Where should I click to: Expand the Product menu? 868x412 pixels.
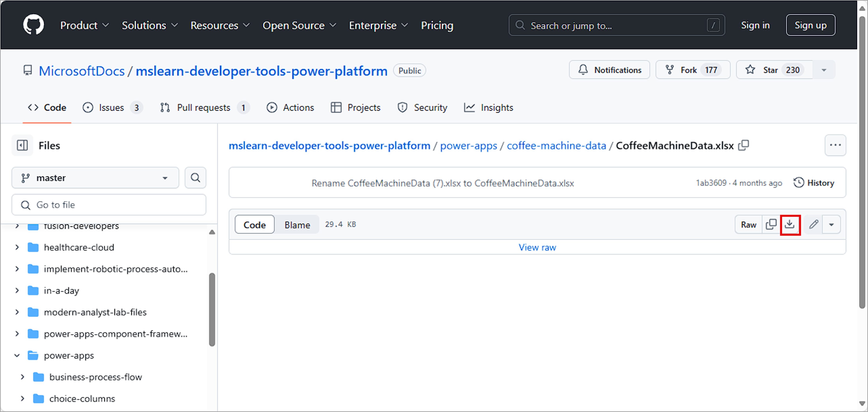[x=84, y=25]
